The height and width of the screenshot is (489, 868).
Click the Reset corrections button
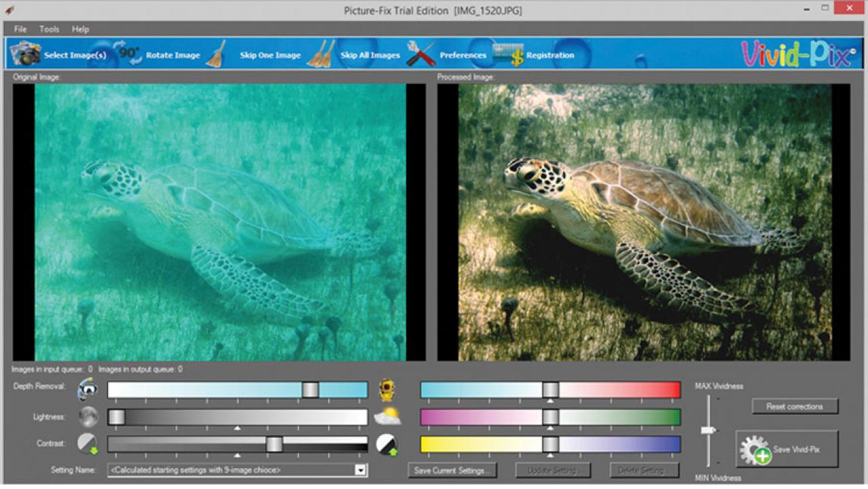click(x=794, y=406)
